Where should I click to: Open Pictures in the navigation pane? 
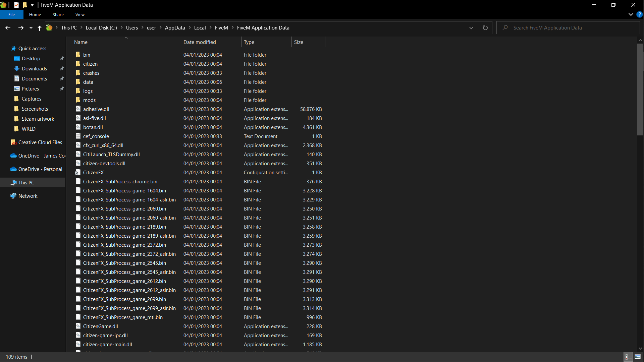(30, 89)
